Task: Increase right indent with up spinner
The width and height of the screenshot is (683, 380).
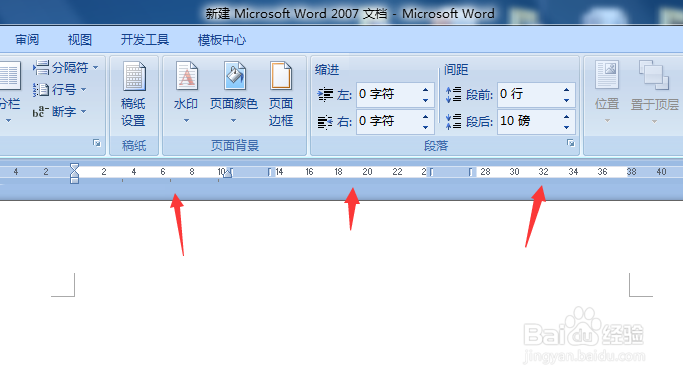Action: point(426,117)
